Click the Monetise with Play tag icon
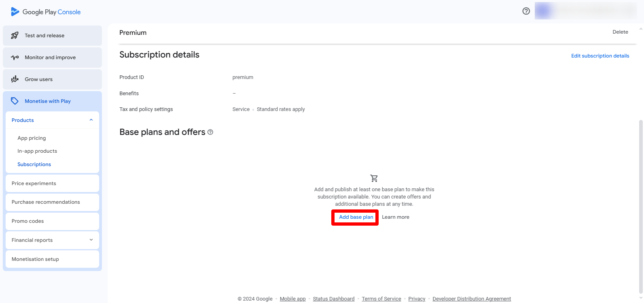 [x=15, y=101]
